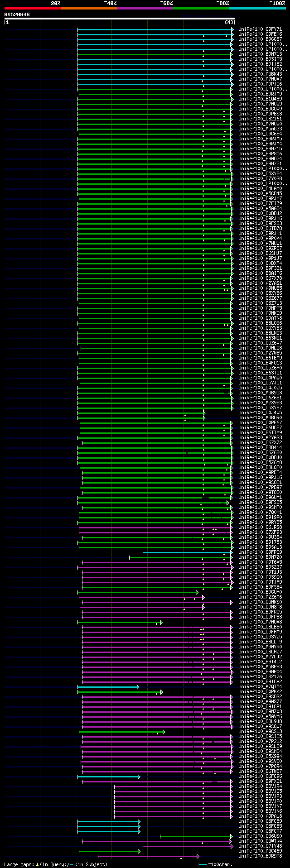The width and height of the screenshot is (290, 868).
Task: Open hit UniRef100_A9PAW8
Action: coord(260,816)
